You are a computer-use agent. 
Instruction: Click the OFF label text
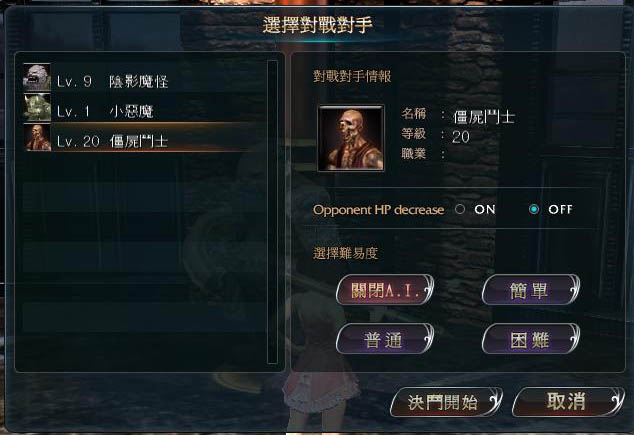[x=560, y=209]
